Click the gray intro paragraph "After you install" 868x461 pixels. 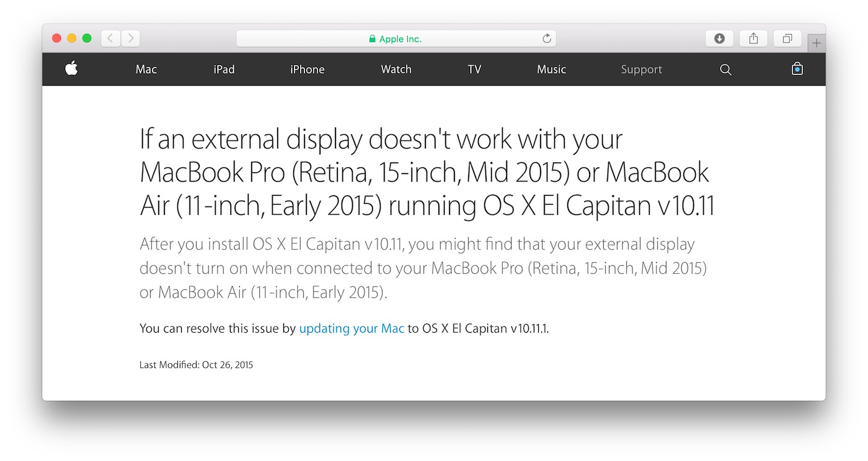423,268
